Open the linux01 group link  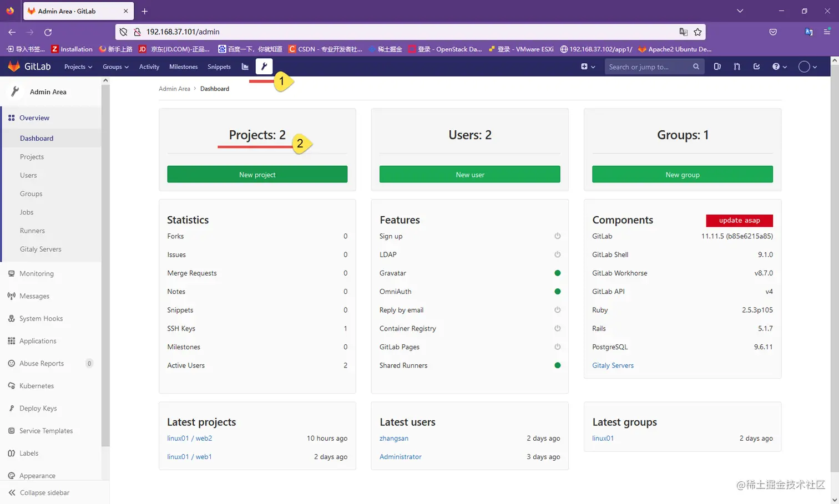click(603, 438)
